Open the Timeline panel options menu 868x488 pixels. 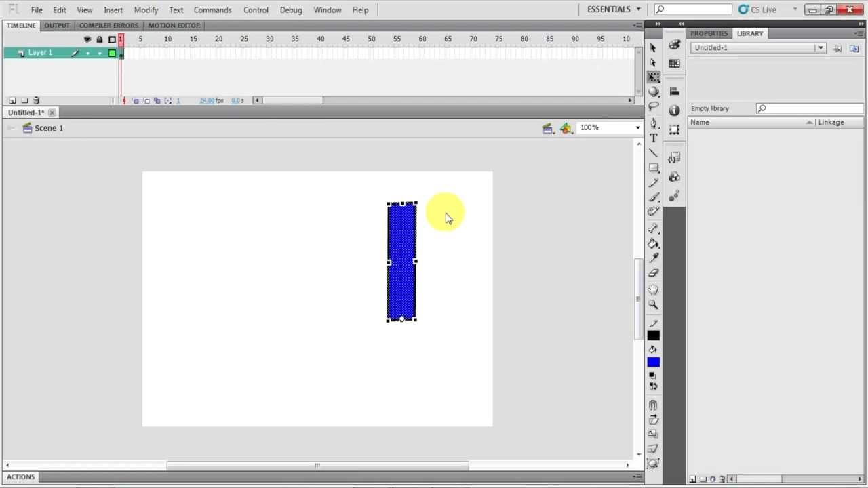click(x=638, y=25)
